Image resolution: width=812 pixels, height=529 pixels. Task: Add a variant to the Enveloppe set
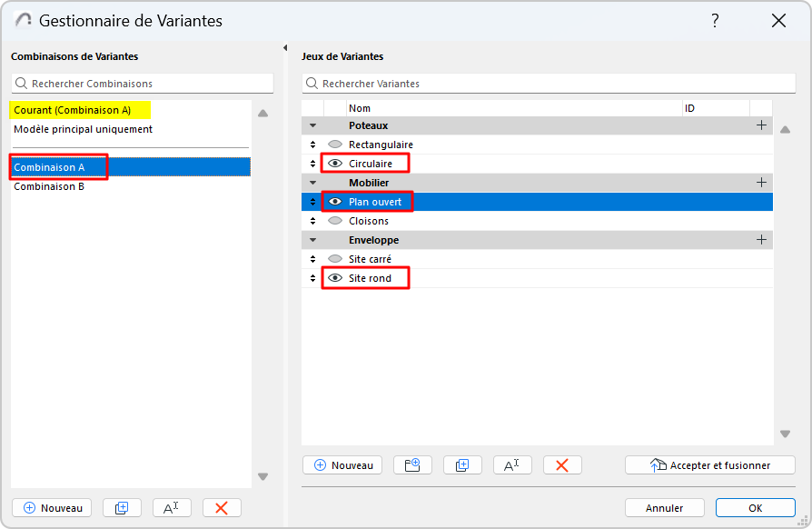click(761, 240)
